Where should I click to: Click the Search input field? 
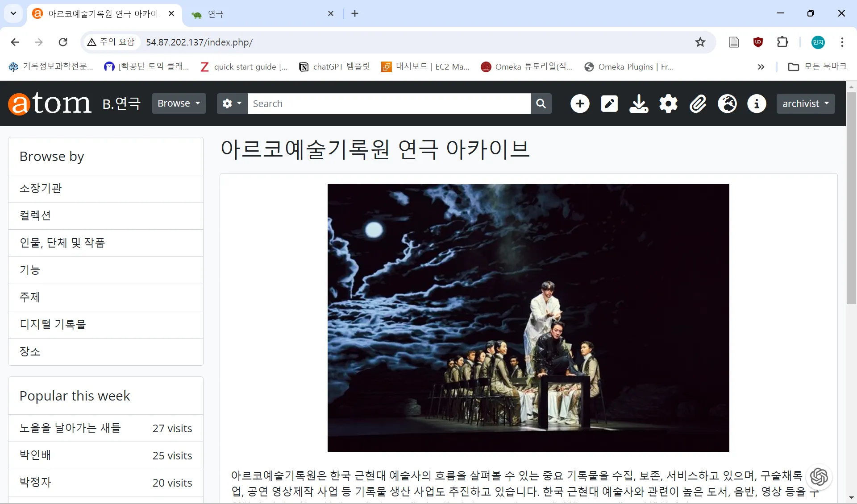pyautogui.click(x=388, y=103)
